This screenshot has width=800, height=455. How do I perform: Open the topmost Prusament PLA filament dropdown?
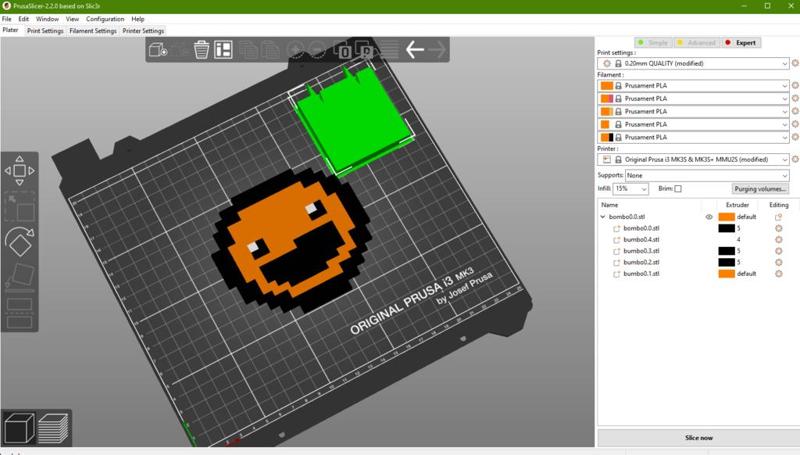coord(693,85)
